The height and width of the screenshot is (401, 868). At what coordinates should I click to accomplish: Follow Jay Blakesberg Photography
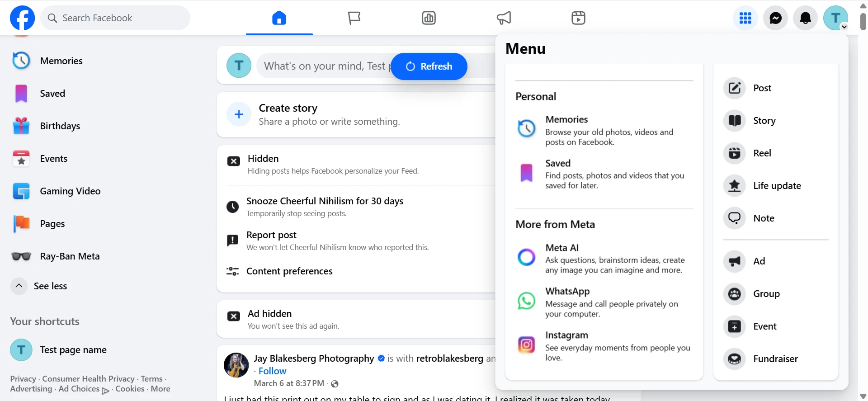[x=272, y=371]
